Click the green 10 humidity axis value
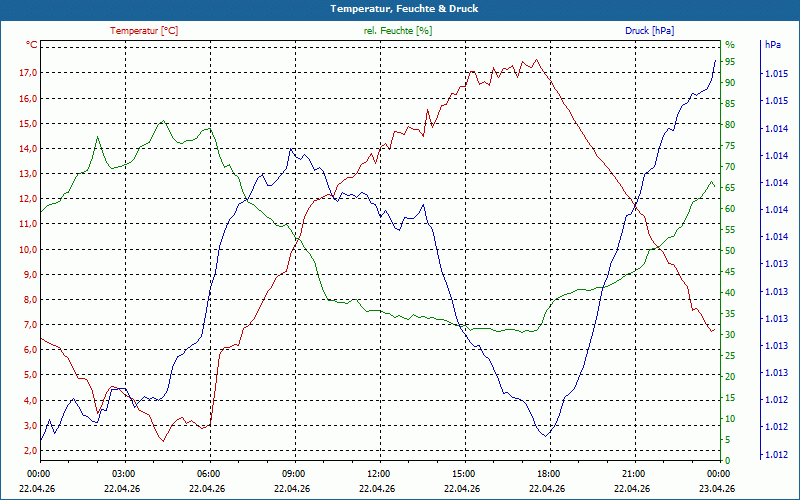This screenshot has width=800, height=500. click(x=730, y=419)
